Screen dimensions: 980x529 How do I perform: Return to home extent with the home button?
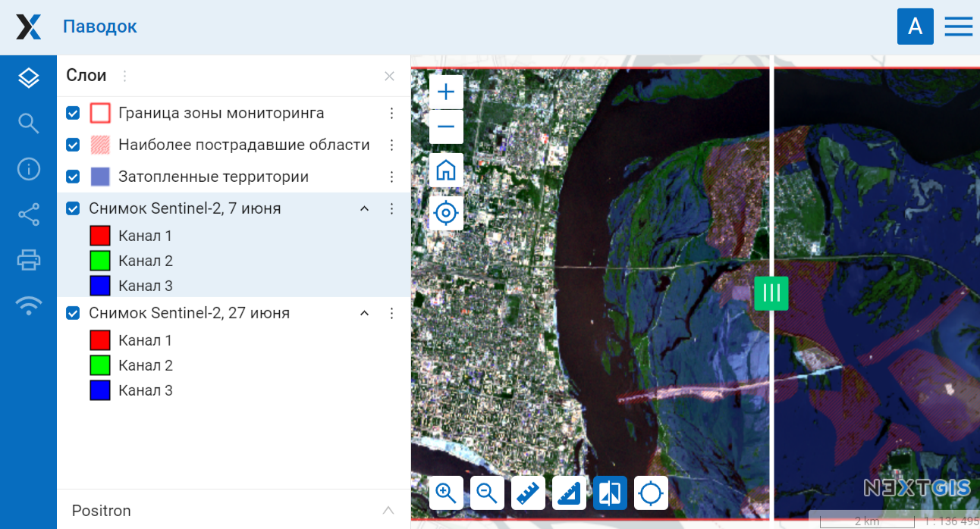[x=445, y=170]
